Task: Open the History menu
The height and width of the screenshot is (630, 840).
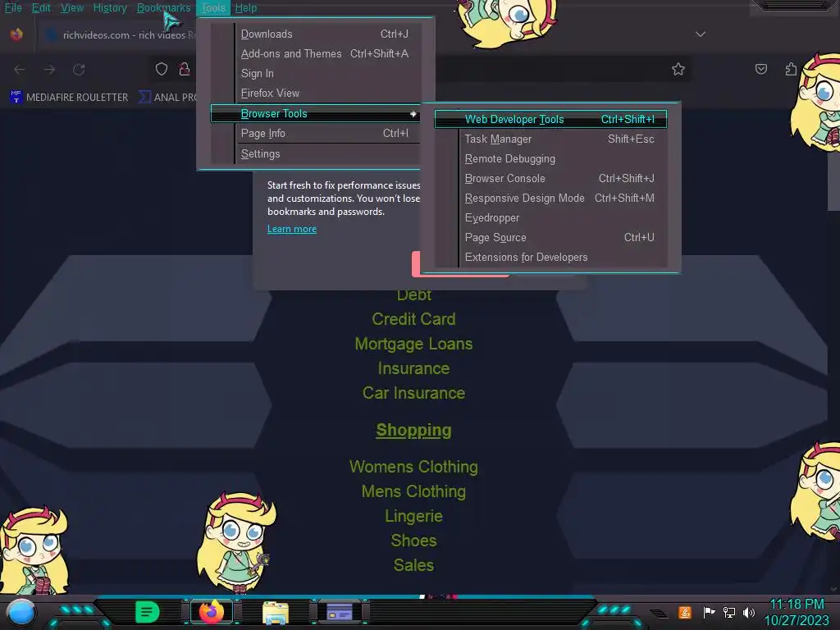Action: (110, 7)
